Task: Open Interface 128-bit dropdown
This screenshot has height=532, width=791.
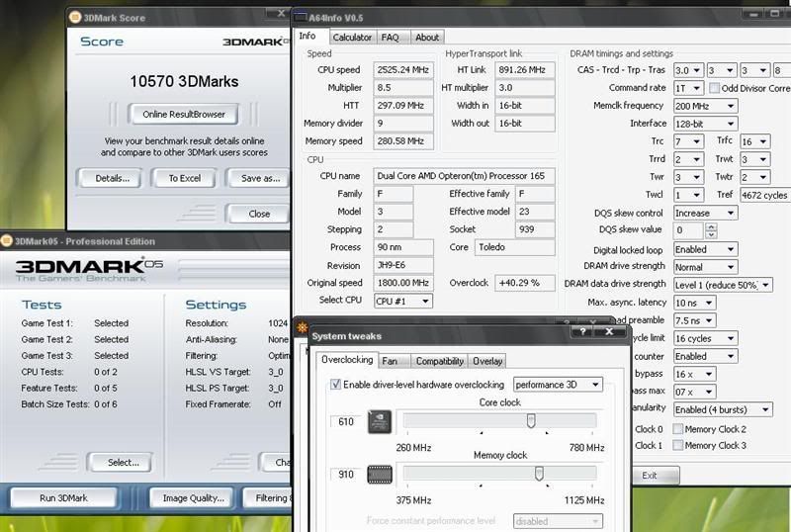Action: (705, 124)
